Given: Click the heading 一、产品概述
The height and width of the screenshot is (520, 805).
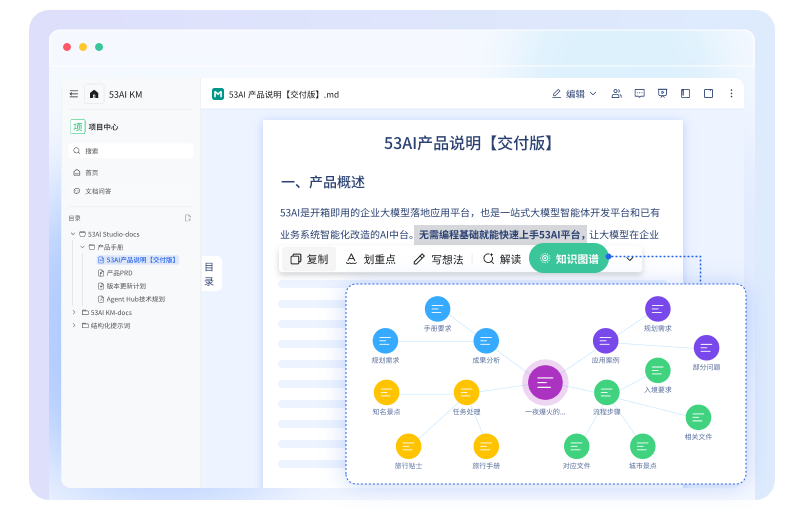Looking at the screenshot, I should click(x=323, y=182).
